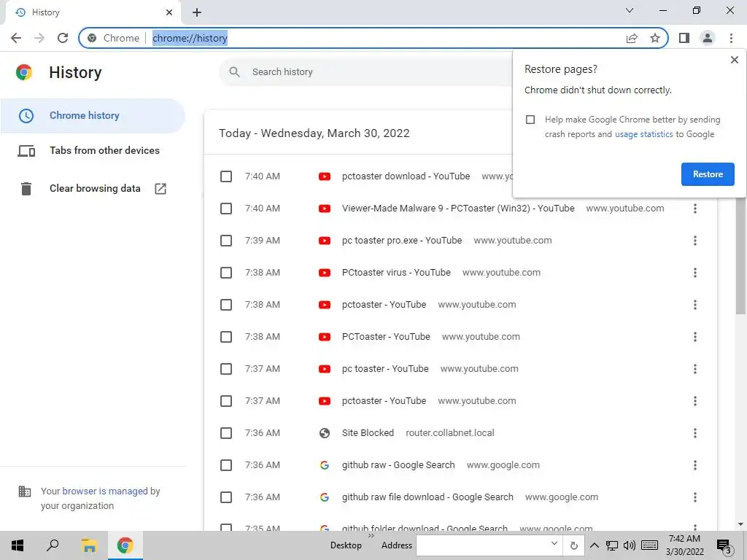Screen dimensions: 747x560
Task: Click the Desktop toolbar label on taskbar
Action: click(346, 545)
